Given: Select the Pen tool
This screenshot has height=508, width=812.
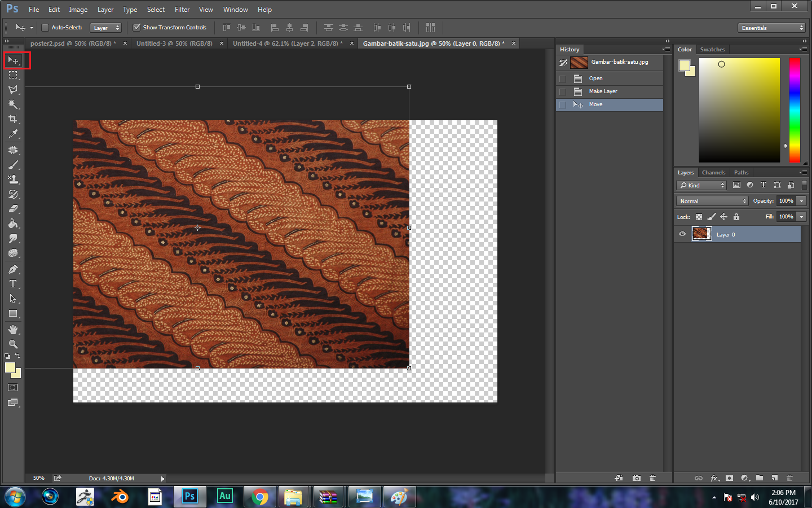Looking at the screenshot, I should [x=12, y=269].
